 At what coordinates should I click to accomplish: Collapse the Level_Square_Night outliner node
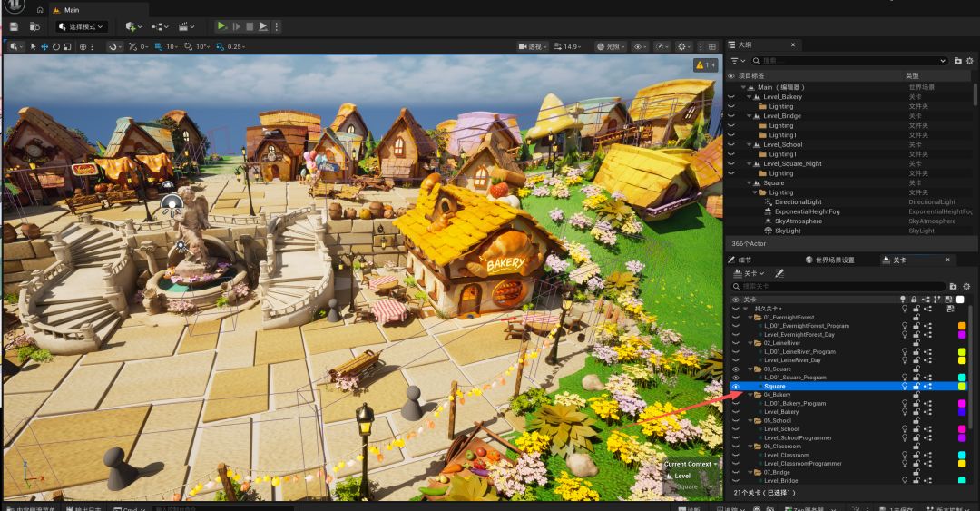pyautogui.click(x=749, y=164)
